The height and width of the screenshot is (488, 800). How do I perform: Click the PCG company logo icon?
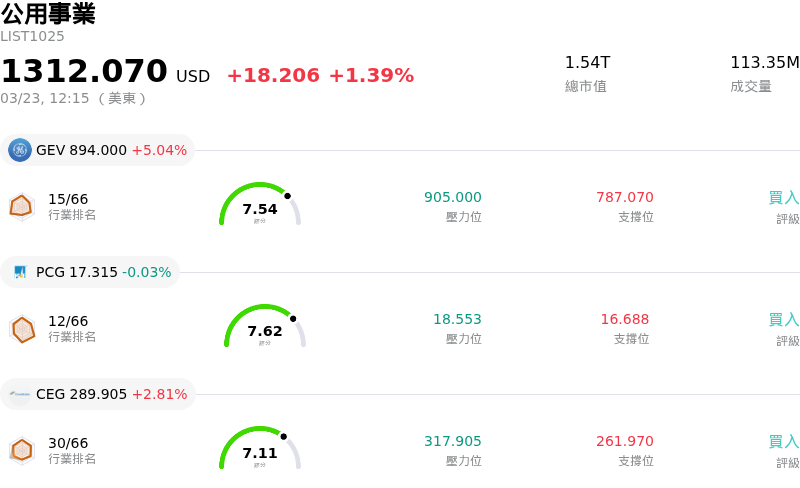[x=20, y=272]
